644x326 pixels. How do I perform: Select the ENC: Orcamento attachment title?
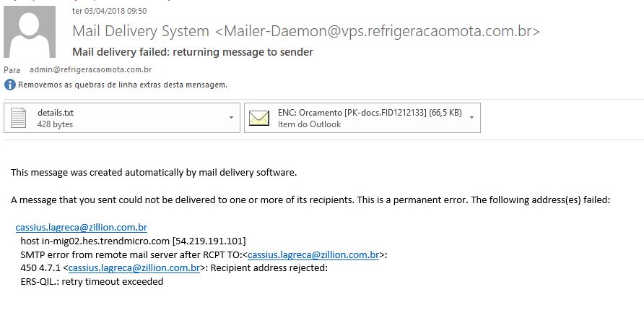[x=370, y=113]
